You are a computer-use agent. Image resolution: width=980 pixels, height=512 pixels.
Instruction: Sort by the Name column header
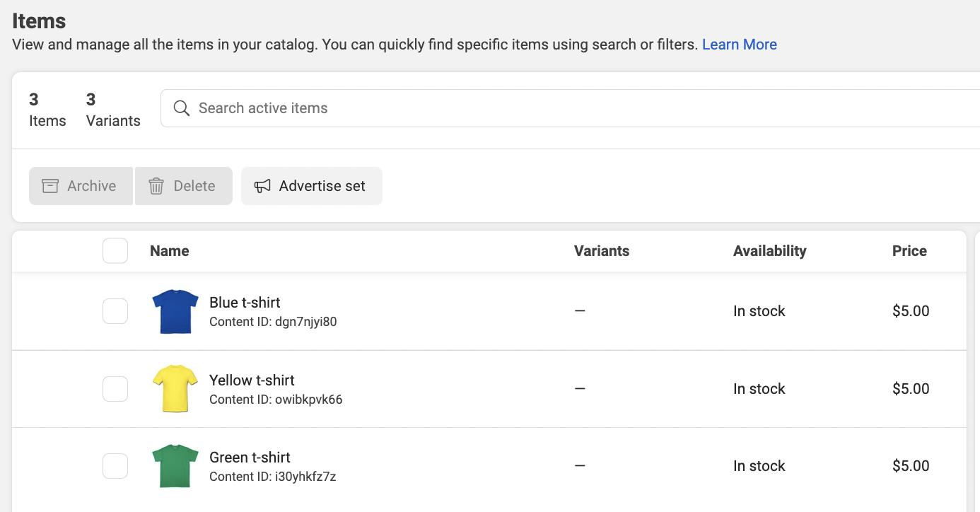(170, 251)
